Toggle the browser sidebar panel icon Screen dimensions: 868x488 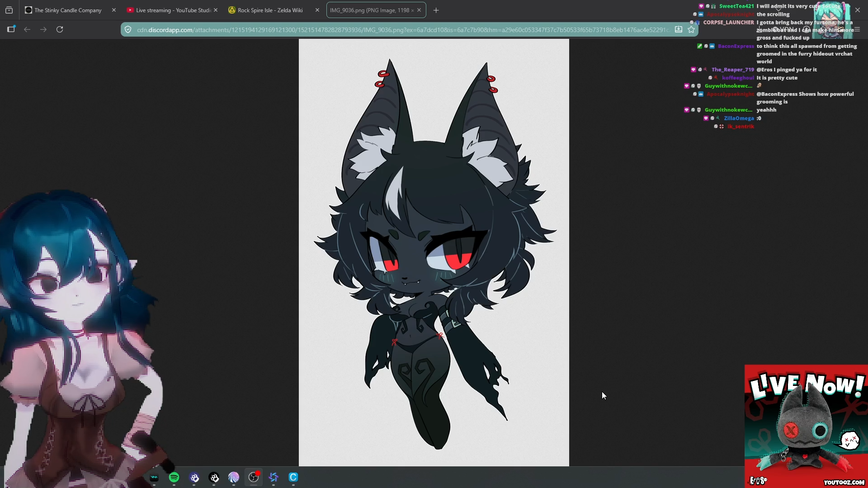coord(11,29)
